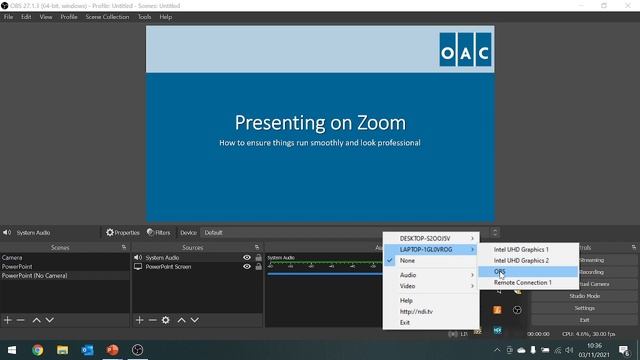Undock the Sources panel using its header icon
The height and width of the screenshot is (360, 640).
(257, 247)
